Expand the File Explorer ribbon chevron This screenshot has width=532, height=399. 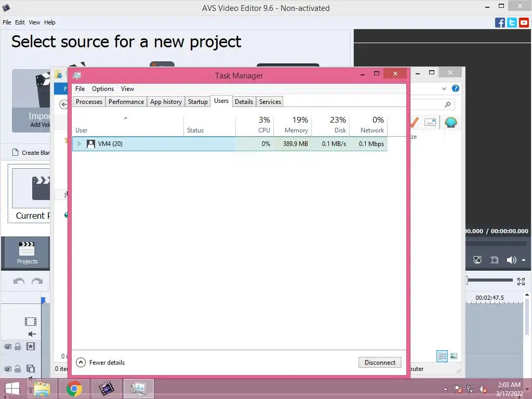(444, 88)
